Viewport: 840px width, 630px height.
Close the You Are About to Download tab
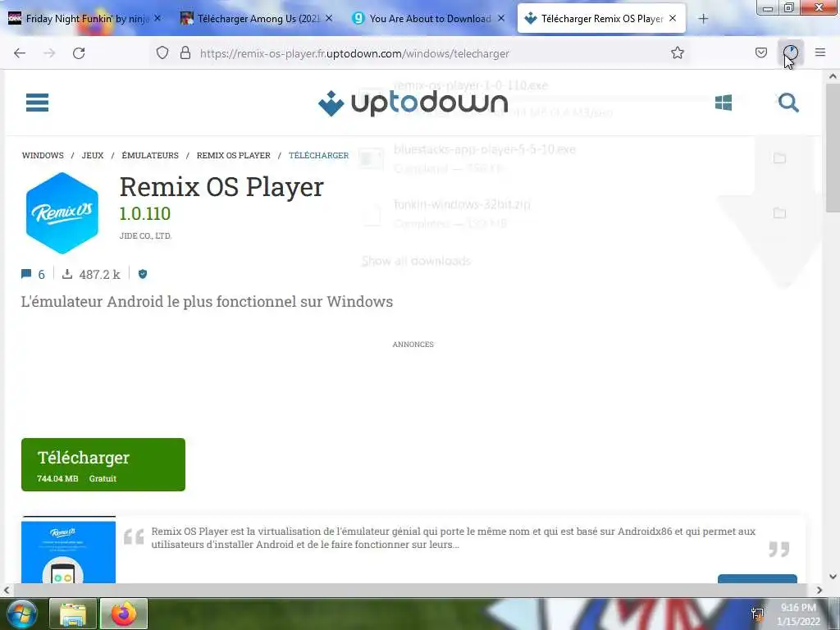click(x=501, y=18)
